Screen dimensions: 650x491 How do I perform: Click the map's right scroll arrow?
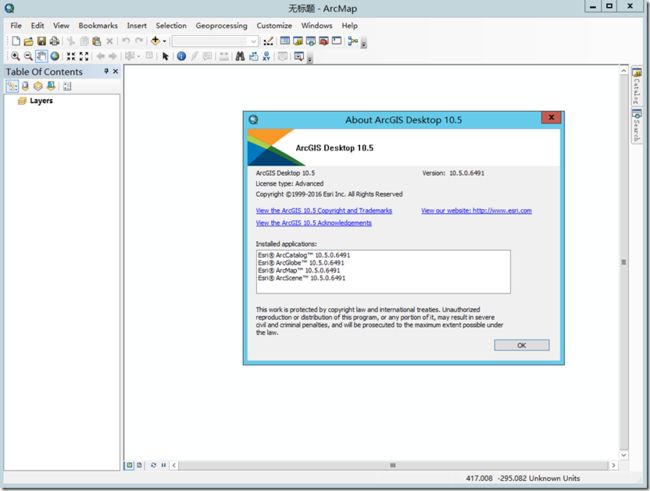pos(613,465)
